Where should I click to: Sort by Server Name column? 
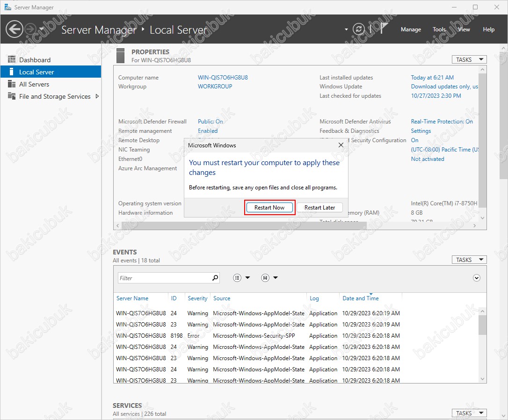132,298
